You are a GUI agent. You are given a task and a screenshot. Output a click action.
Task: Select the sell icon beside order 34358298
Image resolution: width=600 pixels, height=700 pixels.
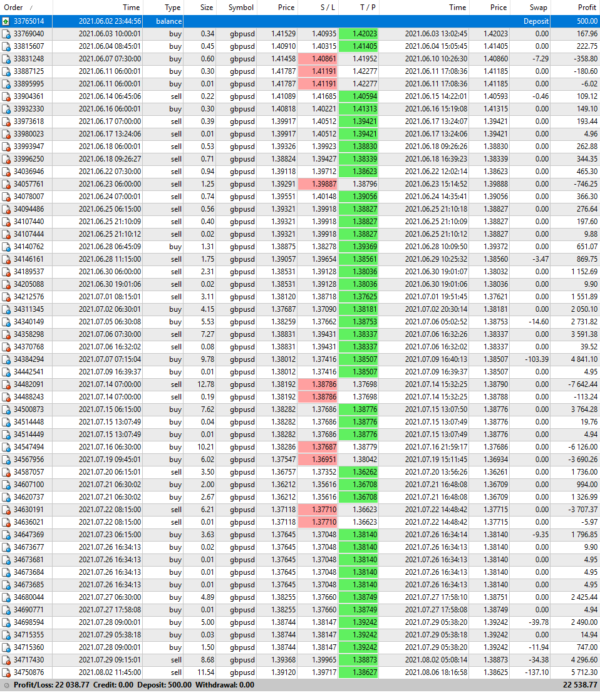pos(6,334)
